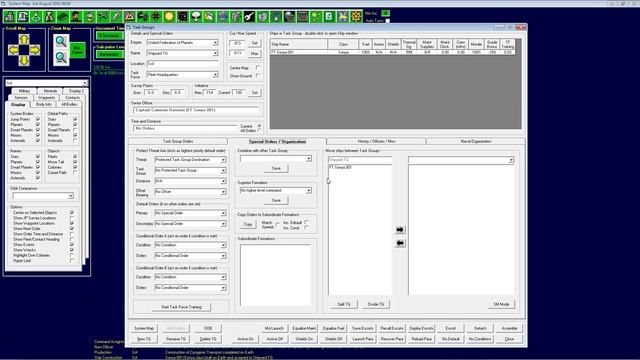Open the Combine with other Task Group dropdown
The image size is (640, 360).
(309, 158)
